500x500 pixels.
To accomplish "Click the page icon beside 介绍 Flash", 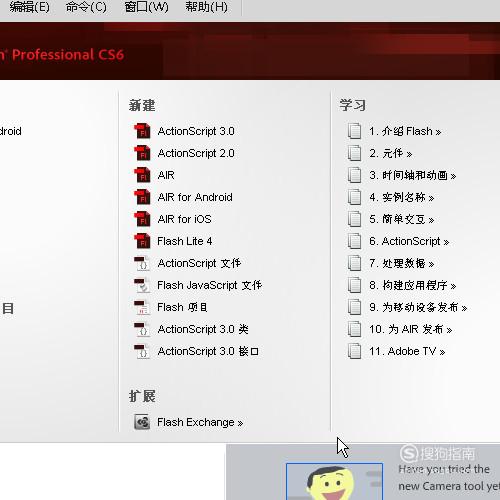I will (354, 131).
